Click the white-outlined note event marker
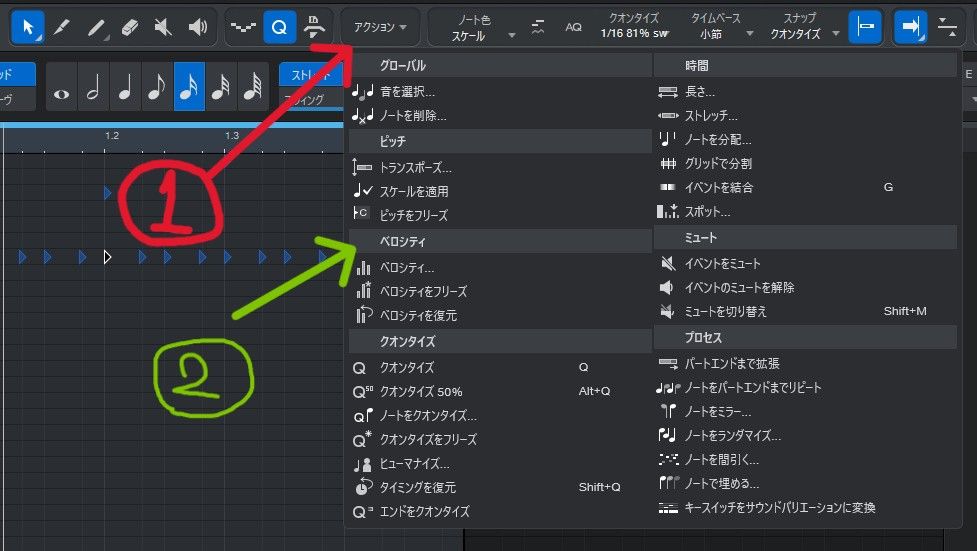977x551 pixels. pos(108,257)
